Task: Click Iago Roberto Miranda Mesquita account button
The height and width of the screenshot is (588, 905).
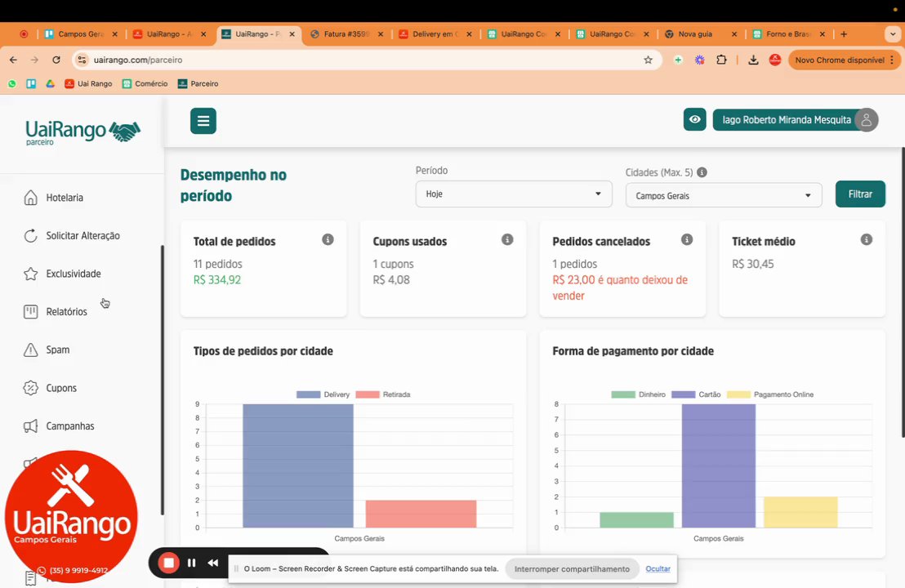Action: click(x=786, y=120)
